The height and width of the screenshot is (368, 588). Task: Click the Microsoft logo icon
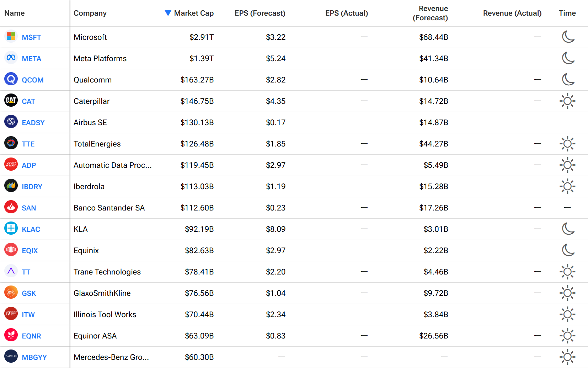[11, 36]
